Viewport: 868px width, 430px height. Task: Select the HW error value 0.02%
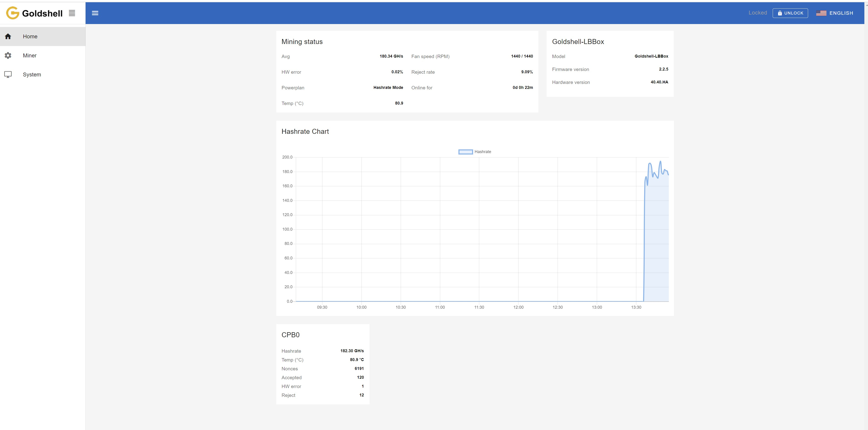(397, 72)
